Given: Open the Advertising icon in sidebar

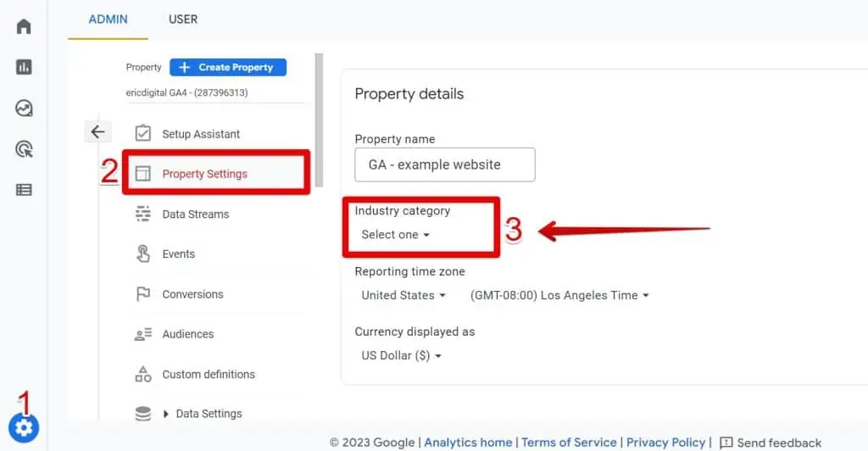Looking at the screenshot, I should pyautogui.click(x=24, y=149).
